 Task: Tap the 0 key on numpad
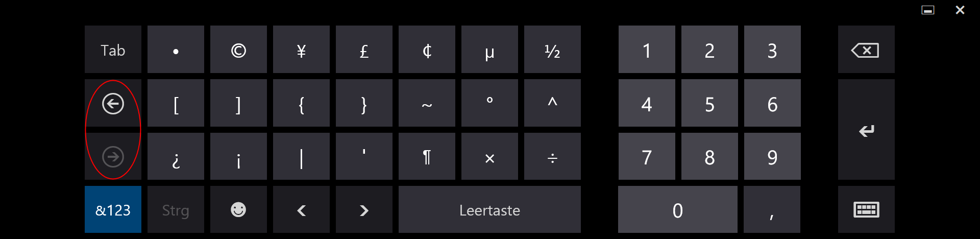point(678,209)
